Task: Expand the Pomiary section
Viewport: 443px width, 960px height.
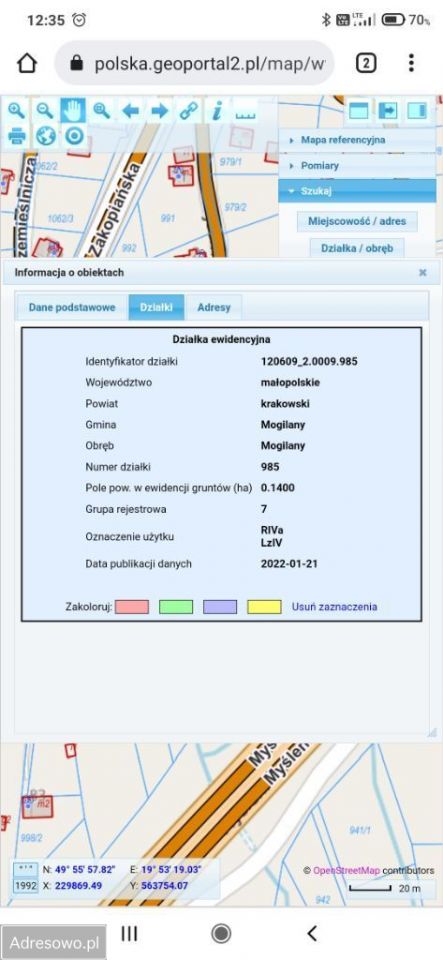Action: [357, 166]
